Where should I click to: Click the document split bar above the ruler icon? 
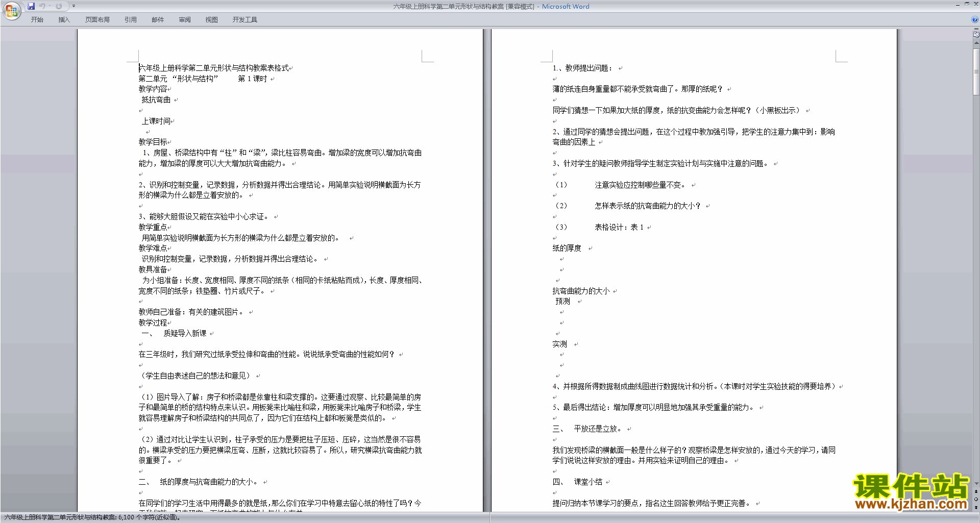click(976, 29)
